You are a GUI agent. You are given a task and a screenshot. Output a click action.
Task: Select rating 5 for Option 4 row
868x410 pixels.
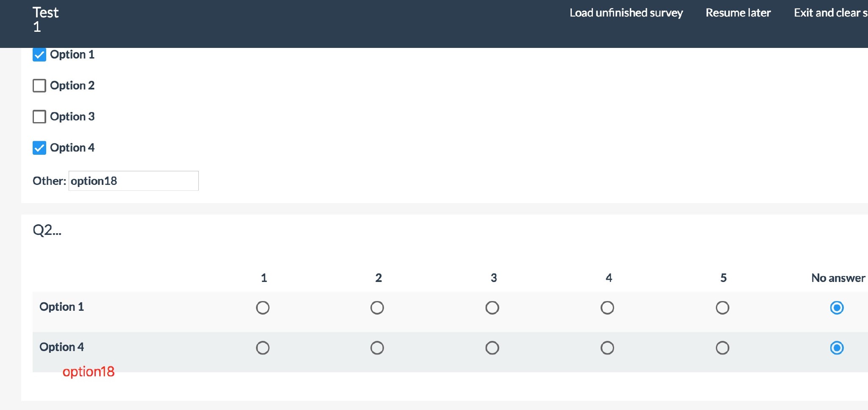pyautogui.click(x=723, y=348)
